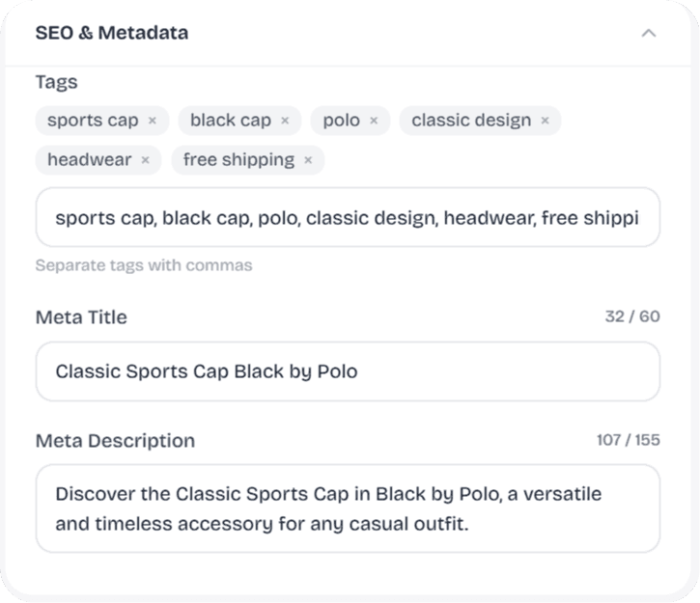700x603 pixels.
Task: Remove the "black cap" tag
Action: (285, 121)
